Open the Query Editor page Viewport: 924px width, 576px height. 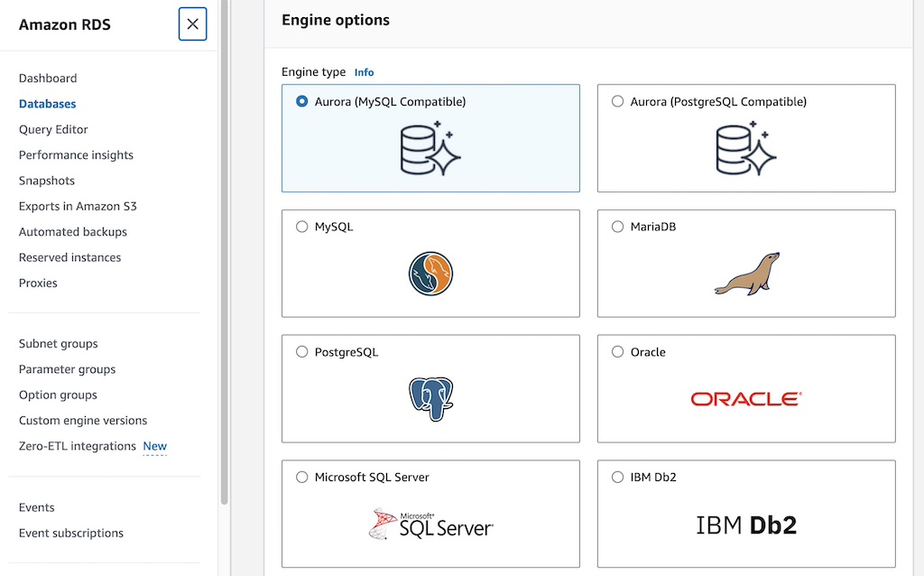[53, 130]
